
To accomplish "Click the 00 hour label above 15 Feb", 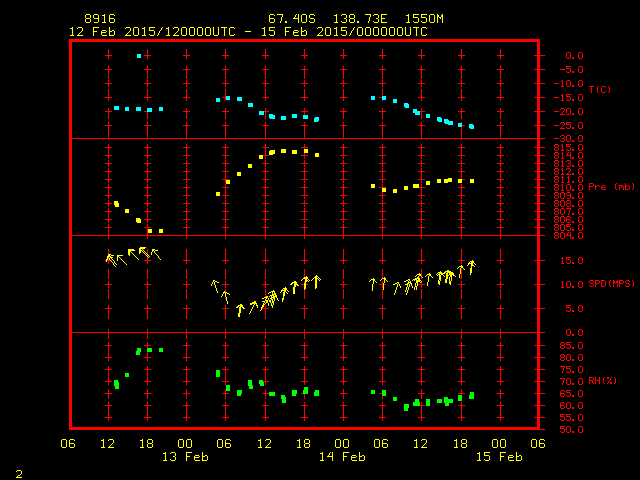I will pyautogui.click(x=499, y=444).
